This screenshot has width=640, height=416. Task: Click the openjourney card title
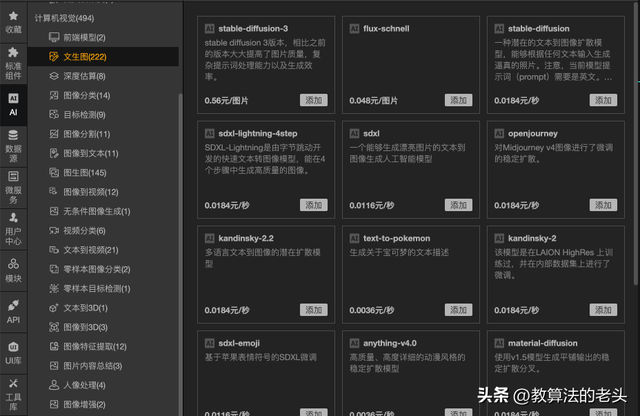[533, 133]
